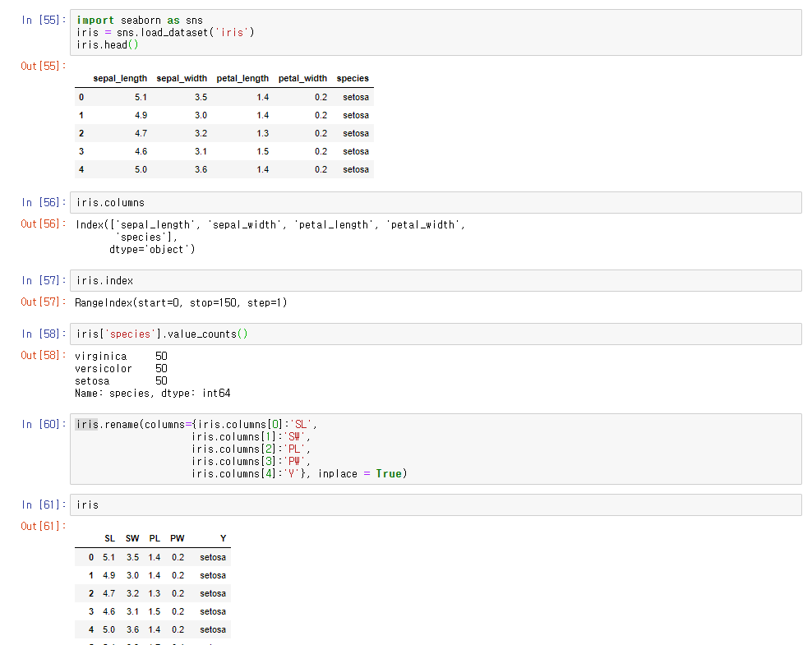Click setosa 50 output line
Screen dimensions: 812x645
point(121,381)
